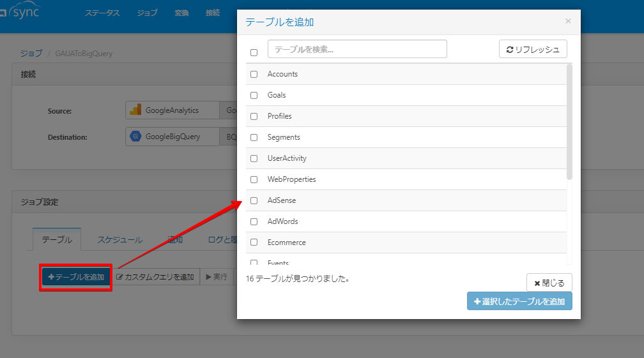Switch to the スケジュール tab
Screen dimensions: 644x358
[x=120, y=240]
